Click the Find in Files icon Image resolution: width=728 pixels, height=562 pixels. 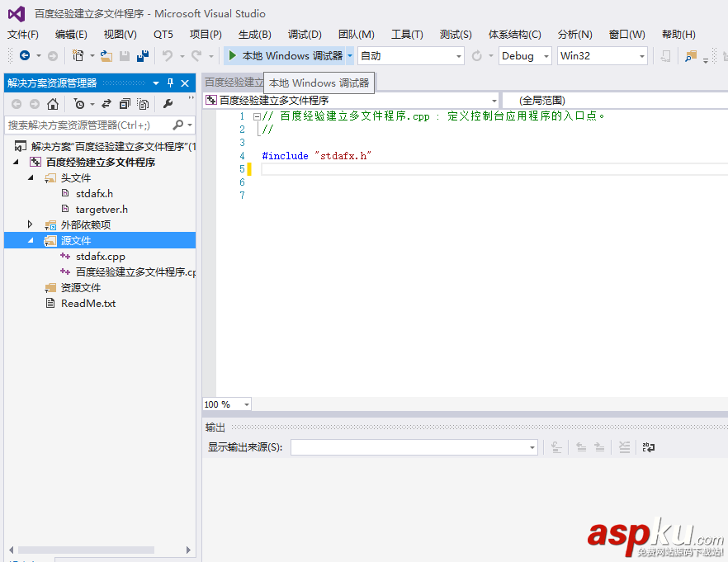tap(691, 56)
